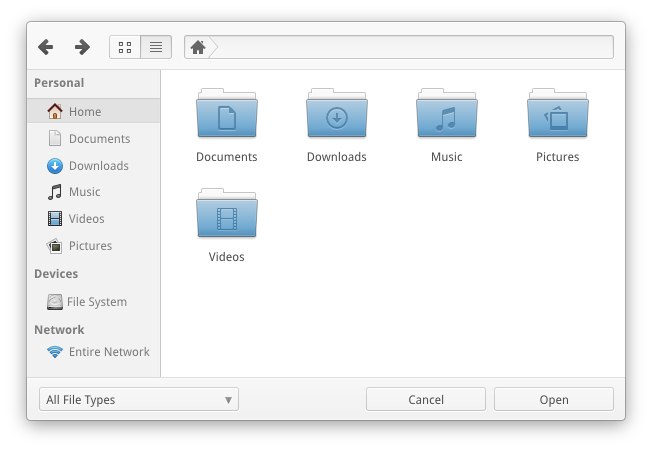Click the Videos folder name label
This screenshot has width=650, height=450.
point(227,257)
